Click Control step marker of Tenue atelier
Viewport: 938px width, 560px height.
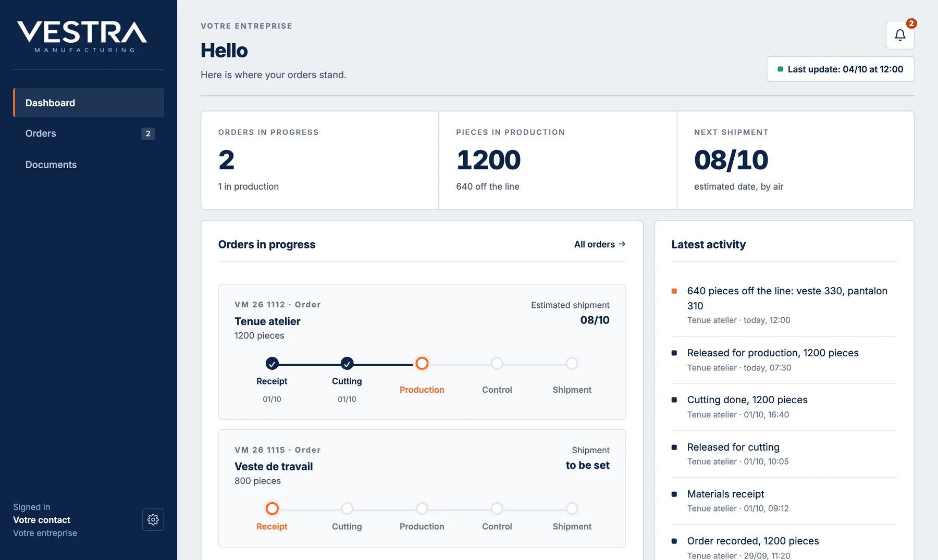coord(497,363)
